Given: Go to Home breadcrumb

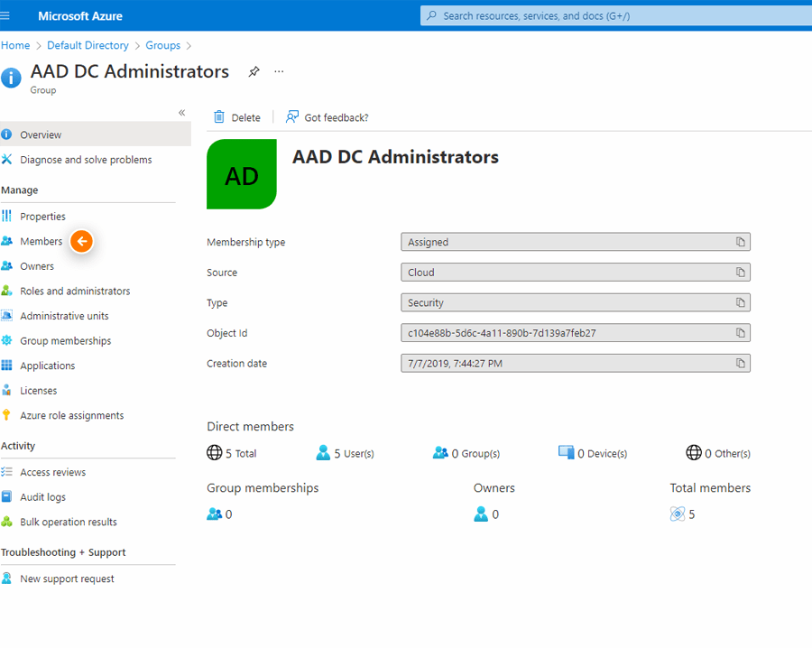Looking at the screenshot, I should (x=15, y=46).
